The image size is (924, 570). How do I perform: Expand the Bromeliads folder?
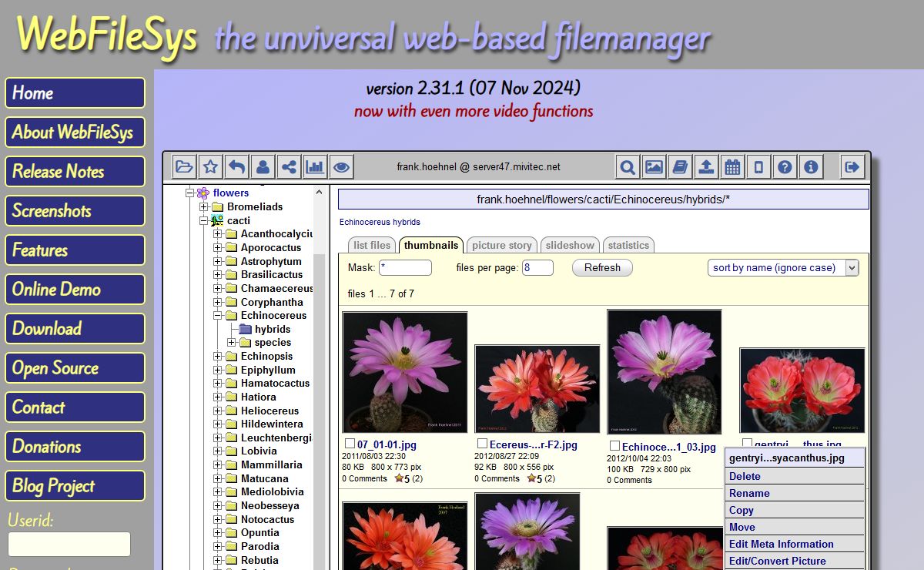click(x=204, y=207)
